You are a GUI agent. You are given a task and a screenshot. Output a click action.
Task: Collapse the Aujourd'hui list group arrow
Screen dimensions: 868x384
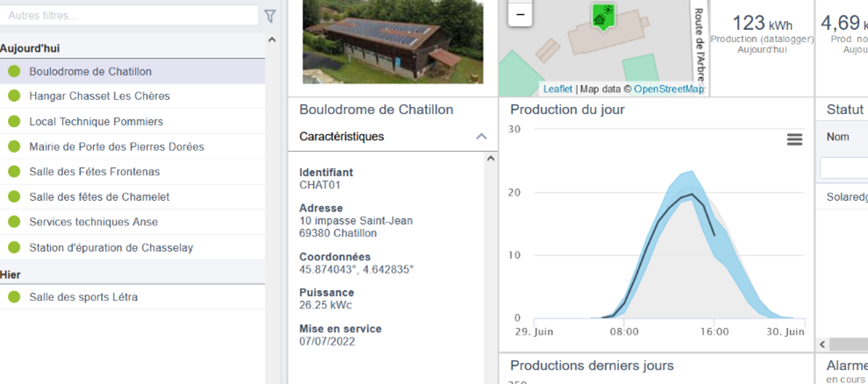coord(271,39)
